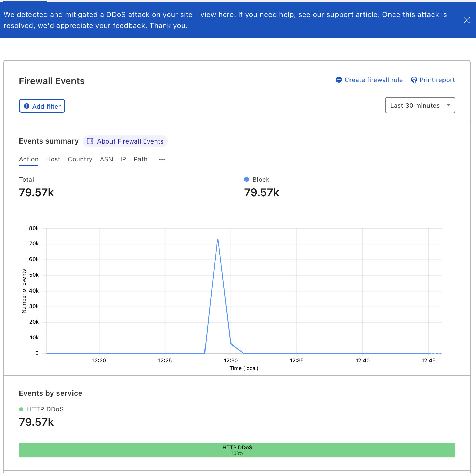The image size is (476, 473).
Task: Open the Last 30 minutes time range dropdown
Action: 420,105
